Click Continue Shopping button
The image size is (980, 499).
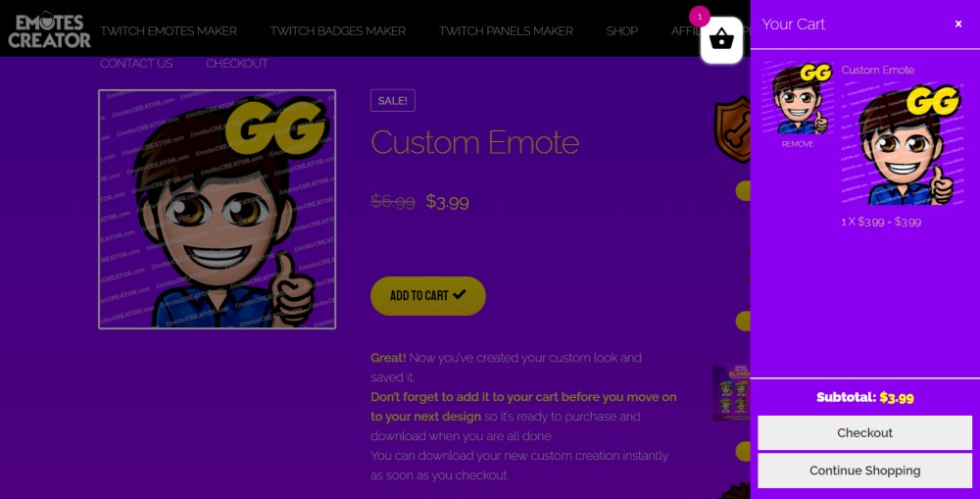point(864,471)
